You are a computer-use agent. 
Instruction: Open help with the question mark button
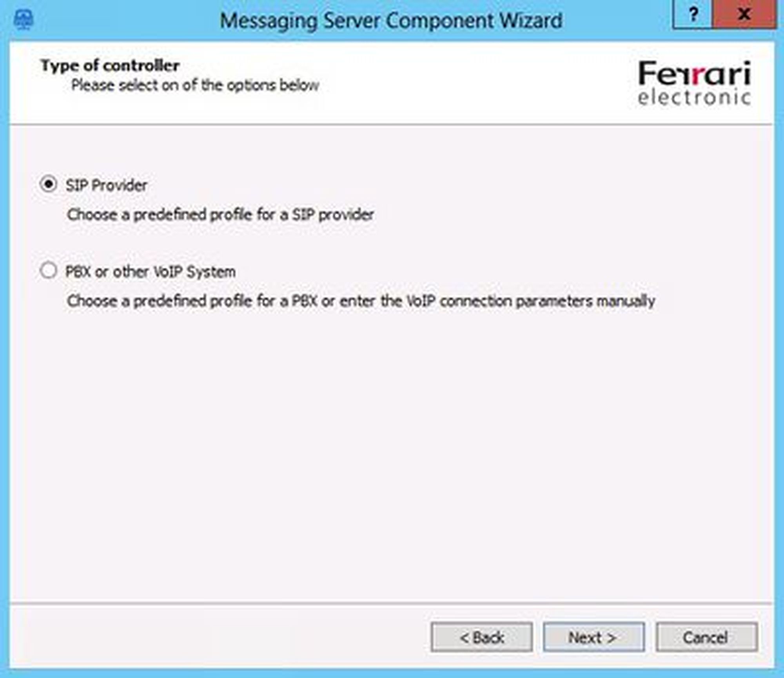pyautogui.click(x=693, y=16)
